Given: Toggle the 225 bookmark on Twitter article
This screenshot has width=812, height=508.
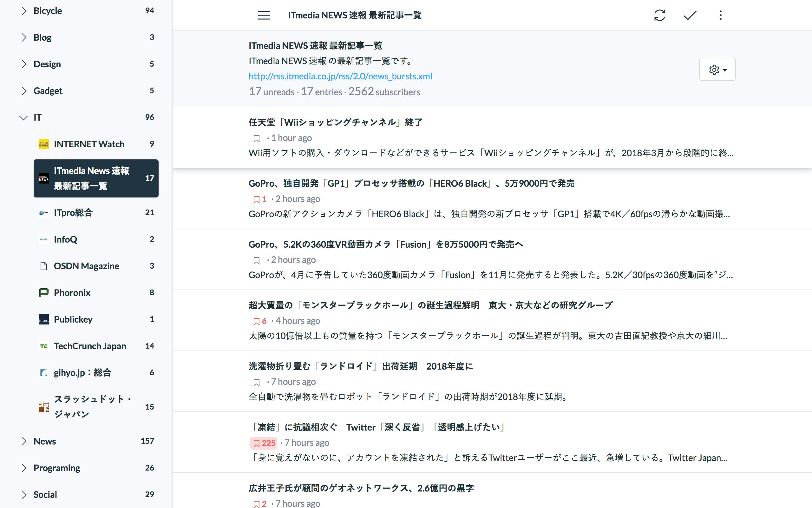Looking at the screenshot, I should [x=264, y=443].
